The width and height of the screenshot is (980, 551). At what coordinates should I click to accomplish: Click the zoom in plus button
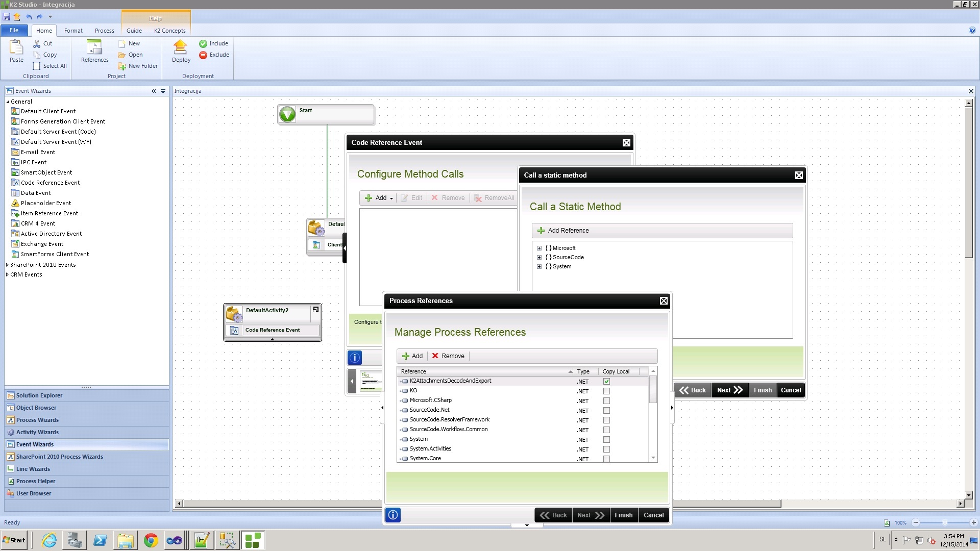973,523
